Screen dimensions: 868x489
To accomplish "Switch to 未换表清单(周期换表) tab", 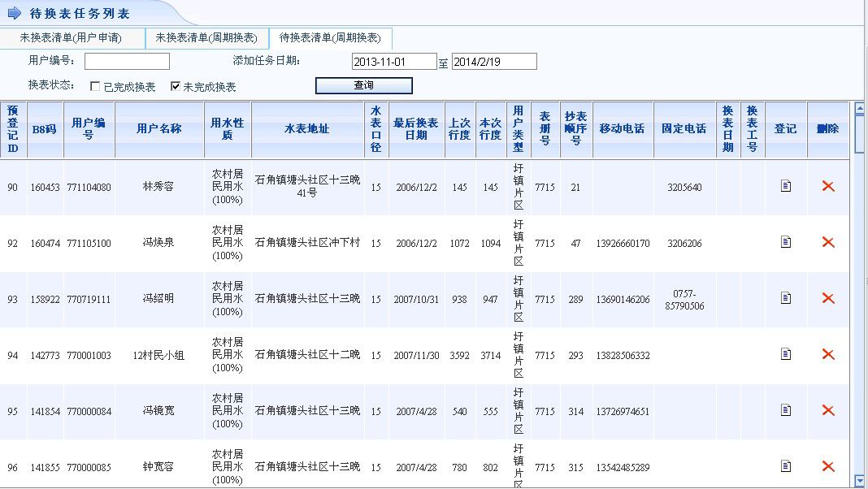I will [x=206, y=38].
